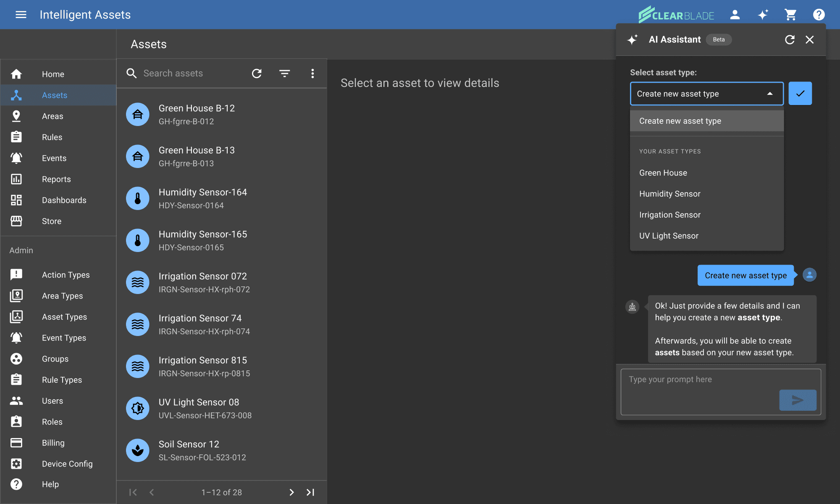The width and height of the screenshot is (840, 504).
Task: Open the AI sparkle icon in header
Action: click(x=763, y=15)
